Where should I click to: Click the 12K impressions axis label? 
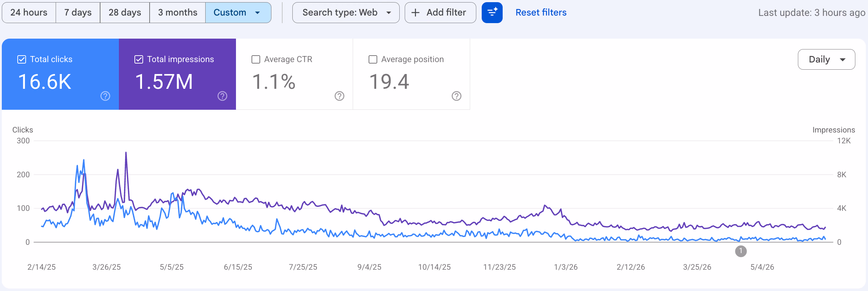(844, 141)
